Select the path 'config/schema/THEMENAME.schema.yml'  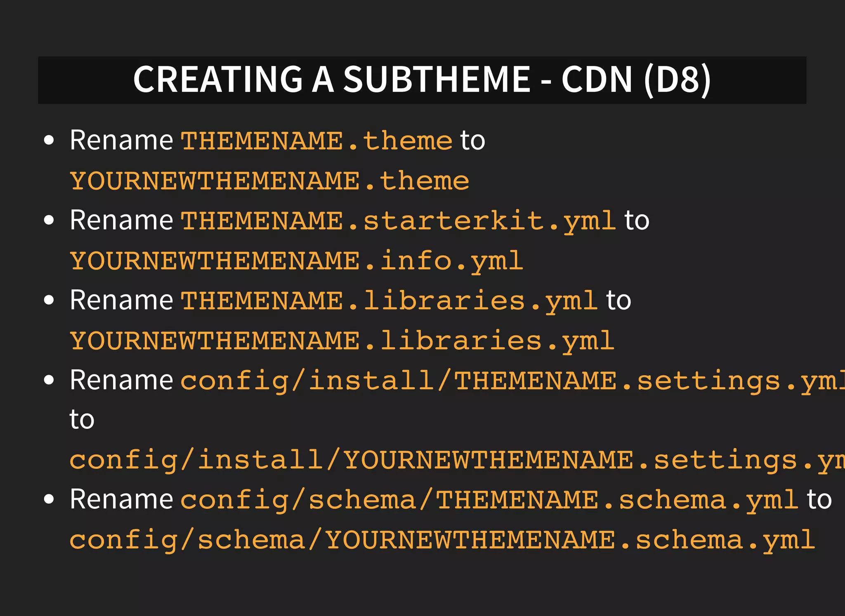click(490, 501)
